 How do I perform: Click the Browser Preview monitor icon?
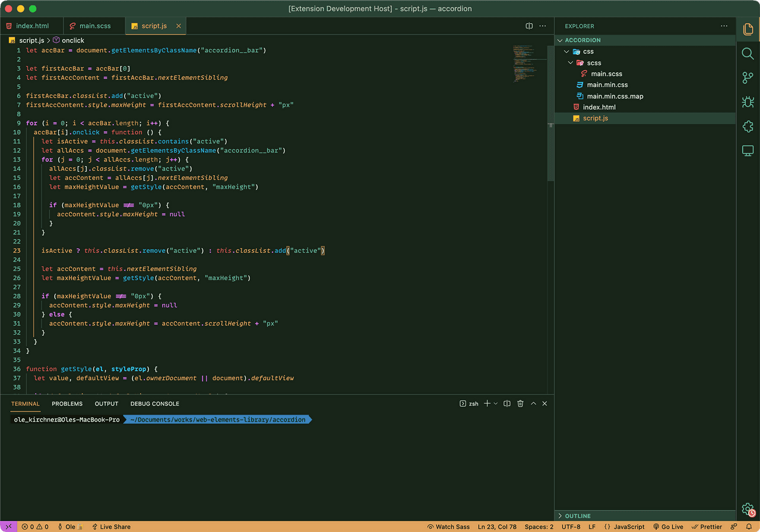coord(748,150)
